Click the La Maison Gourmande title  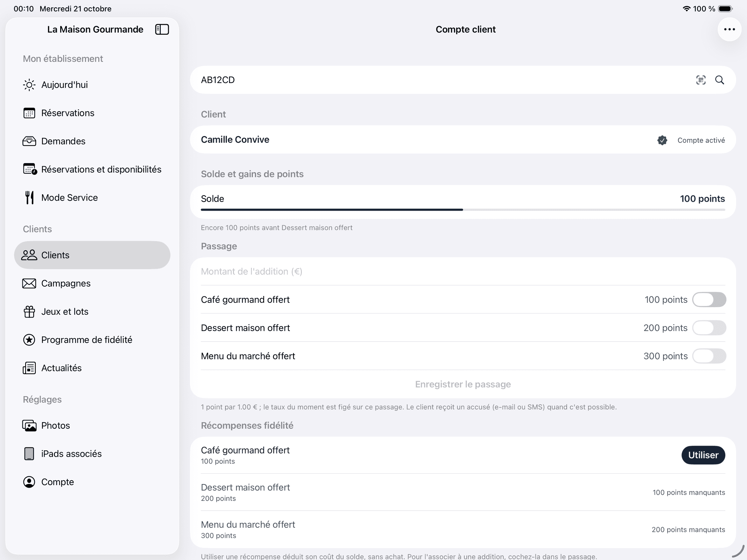pos(95,29)
